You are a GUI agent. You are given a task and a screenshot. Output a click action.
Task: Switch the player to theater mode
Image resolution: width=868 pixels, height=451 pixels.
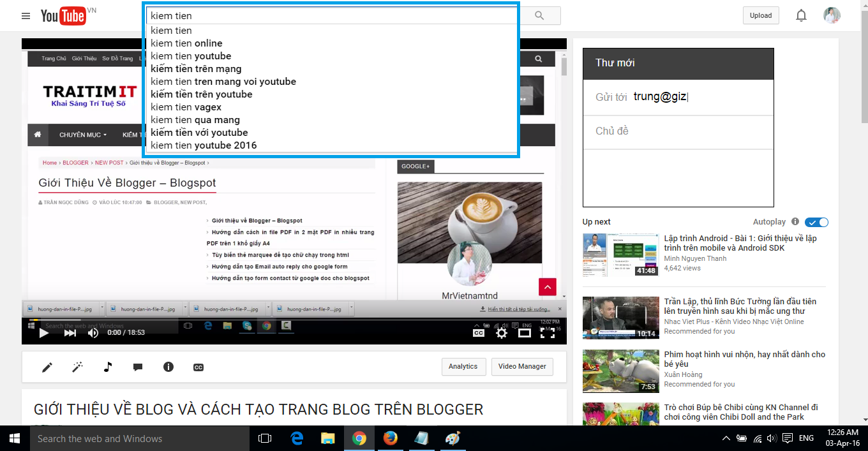point(524,332)
